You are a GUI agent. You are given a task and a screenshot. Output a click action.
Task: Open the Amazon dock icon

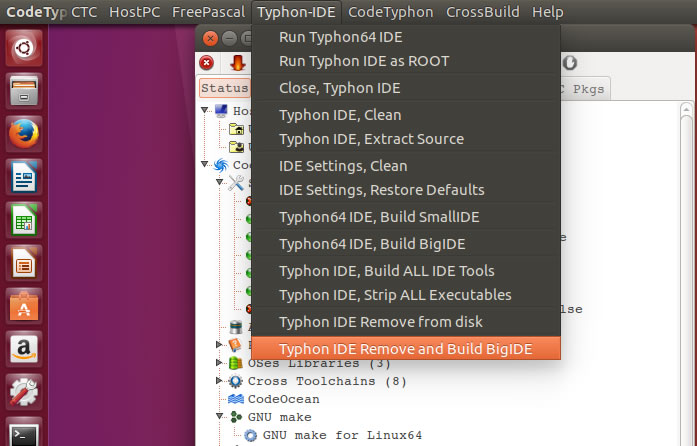pyautogui.click(x=24, y=348)
